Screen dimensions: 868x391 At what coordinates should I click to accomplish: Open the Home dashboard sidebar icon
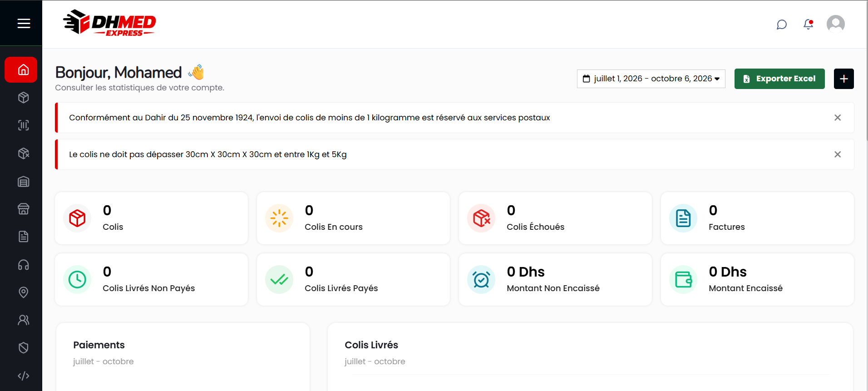21,69
